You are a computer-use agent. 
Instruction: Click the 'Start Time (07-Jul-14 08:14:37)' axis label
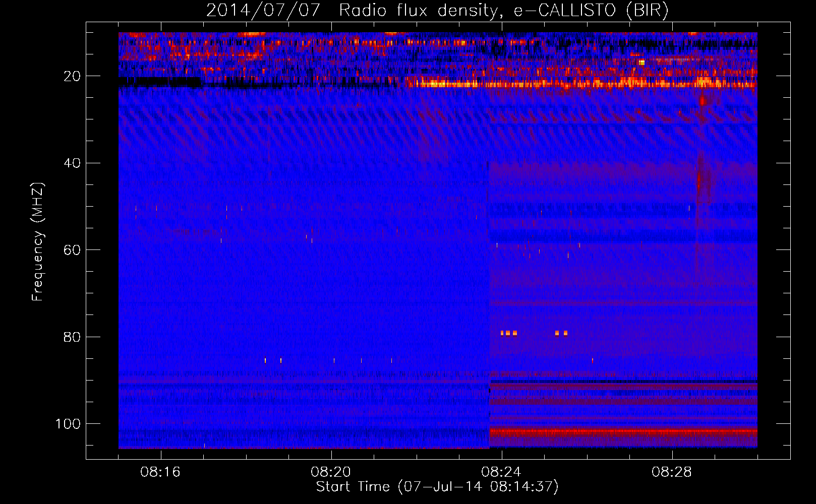(x=437, y=487)
